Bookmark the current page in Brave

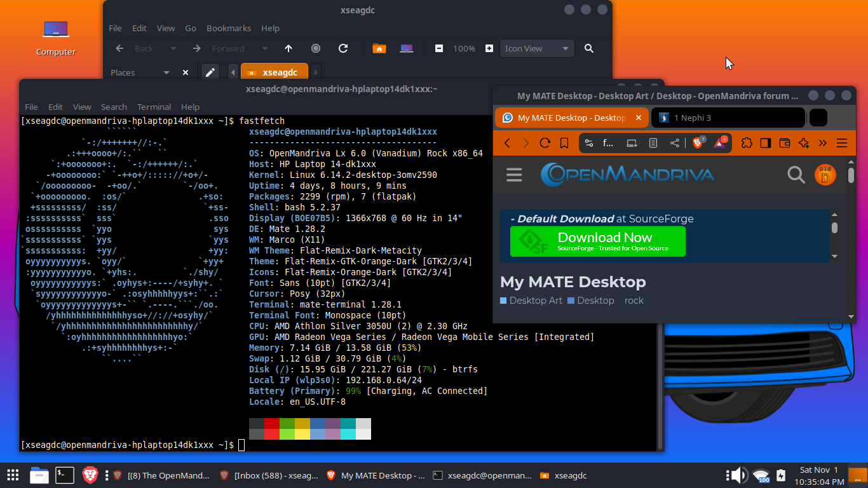coord(564,143)
